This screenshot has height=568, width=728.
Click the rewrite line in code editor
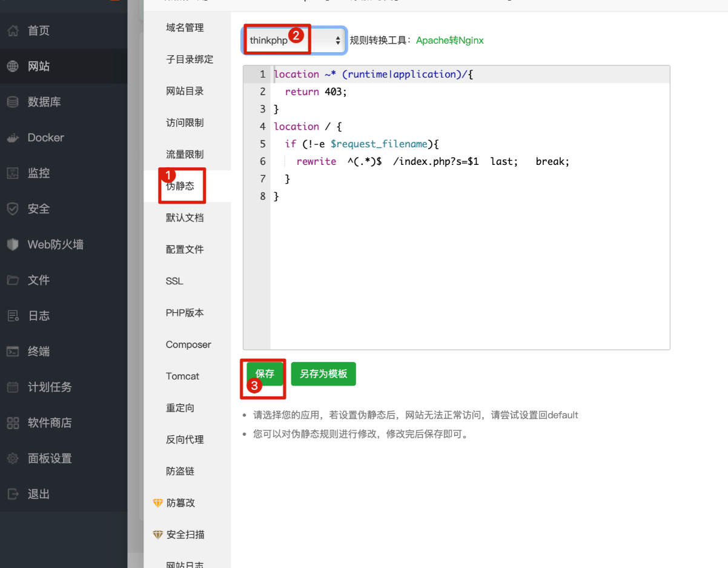424,162
